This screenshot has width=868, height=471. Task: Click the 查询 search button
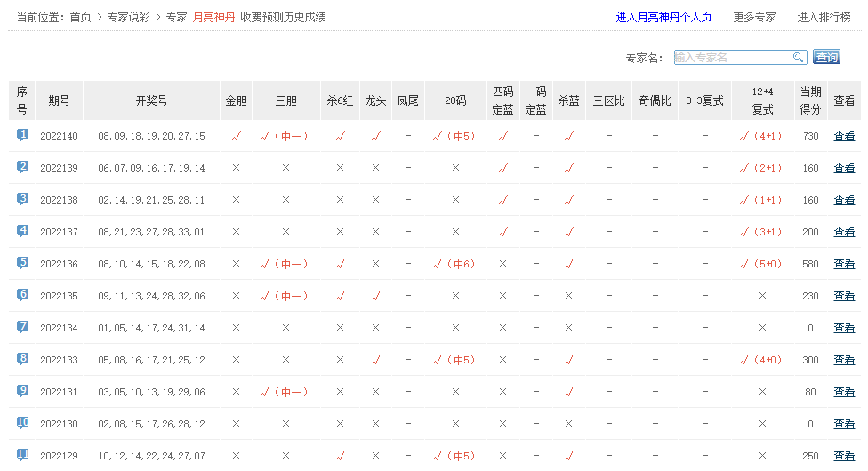[x=826, y=58]
